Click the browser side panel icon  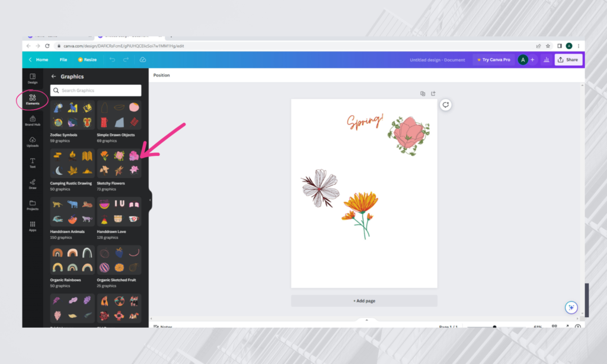pos(559,46)
